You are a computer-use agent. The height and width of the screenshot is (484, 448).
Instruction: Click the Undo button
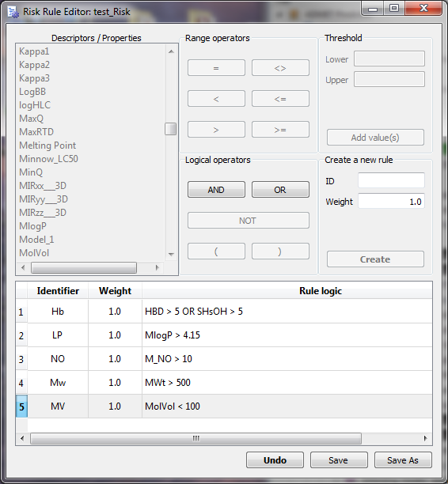coord(275,460)
